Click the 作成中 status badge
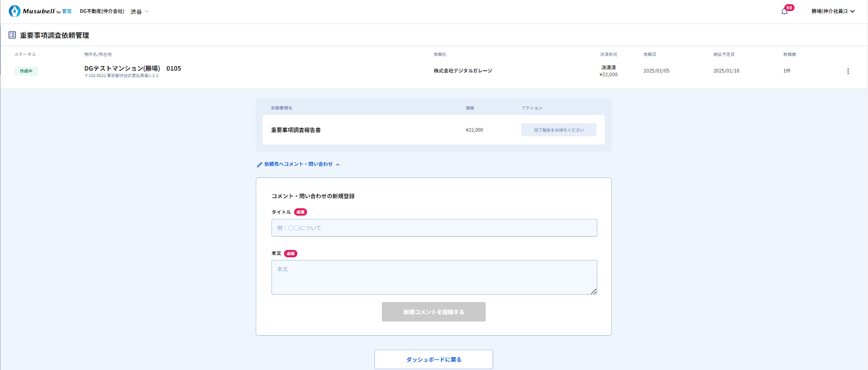868x370 pixels. (x=26, y=71)
